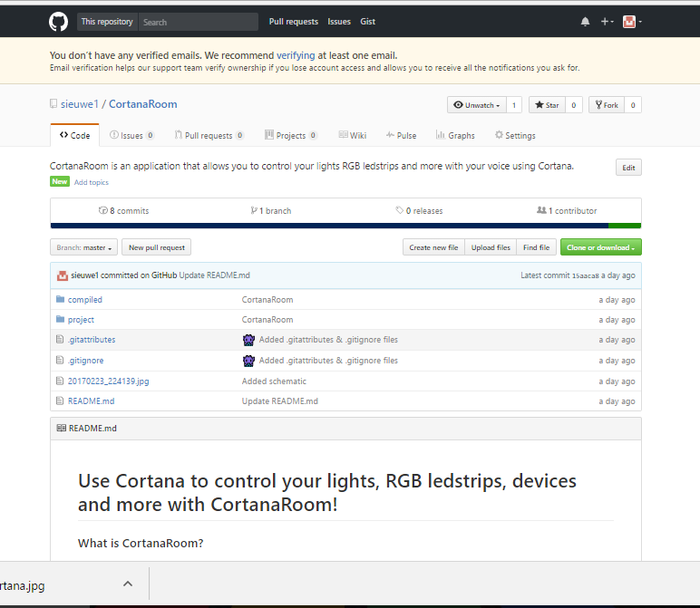Open the plus create-new menu
Viewport: 700px width, 608px height.
point(607,22)
